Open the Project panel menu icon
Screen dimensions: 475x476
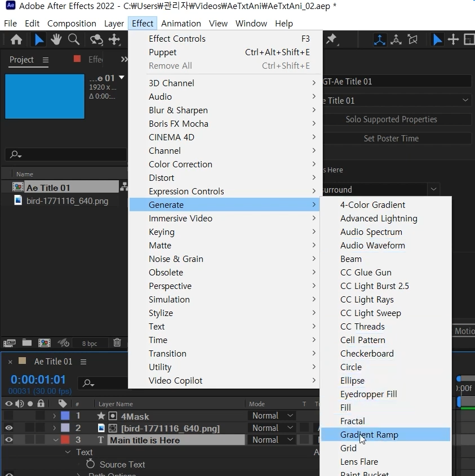pyautogui.click(x=46, y=60)
